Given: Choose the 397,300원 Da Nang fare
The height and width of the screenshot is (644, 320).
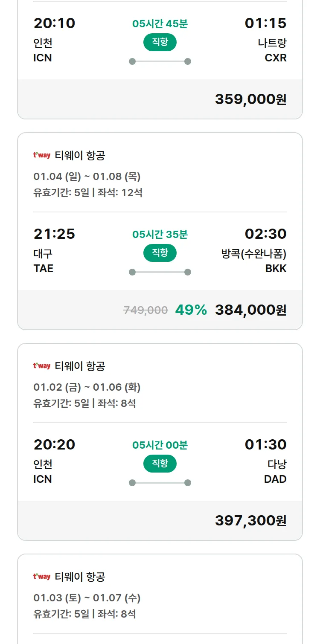Looking at the screenshot, I should pyautogui.click(x=250, y=521).
